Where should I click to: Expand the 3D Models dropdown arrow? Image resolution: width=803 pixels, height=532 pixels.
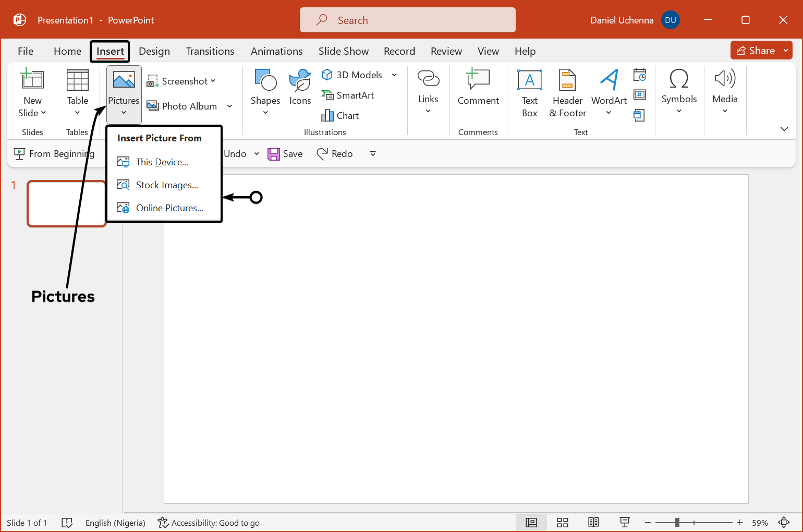pos(394,75)
